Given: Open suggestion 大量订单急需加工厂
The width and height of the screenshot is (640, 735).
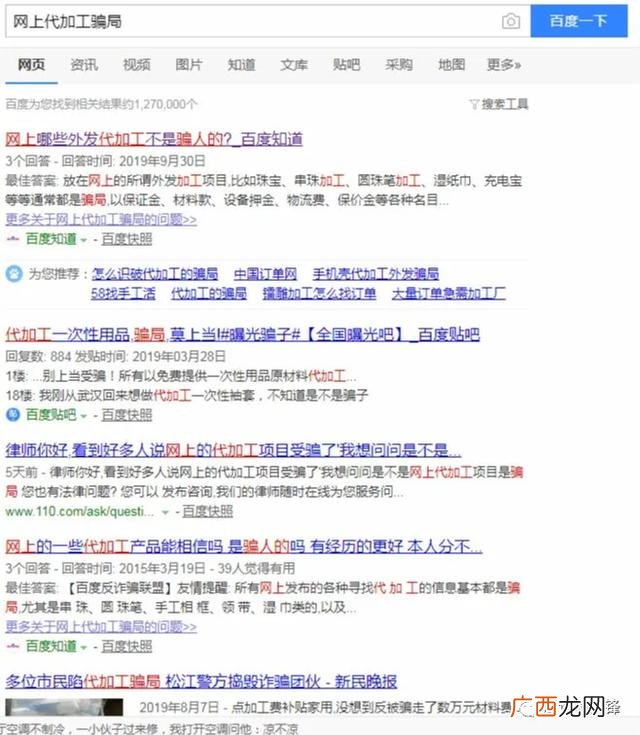Looking at the screenshot, I should 449,293.
